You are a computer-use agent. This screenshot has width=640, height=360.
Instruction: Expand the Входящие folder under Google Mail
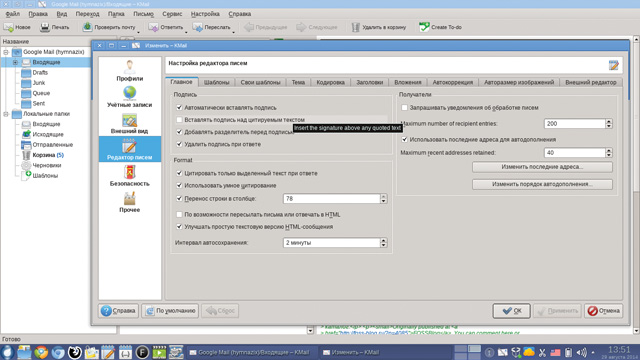coord(16,62)
